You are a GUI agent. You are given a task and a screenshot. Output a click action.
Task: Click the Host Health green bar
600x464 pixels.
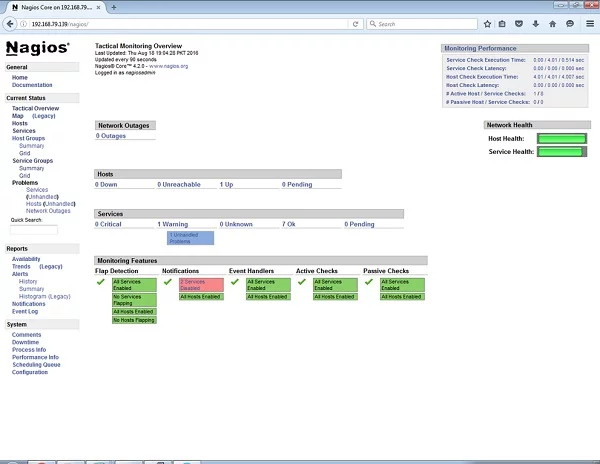pos(562,138)
